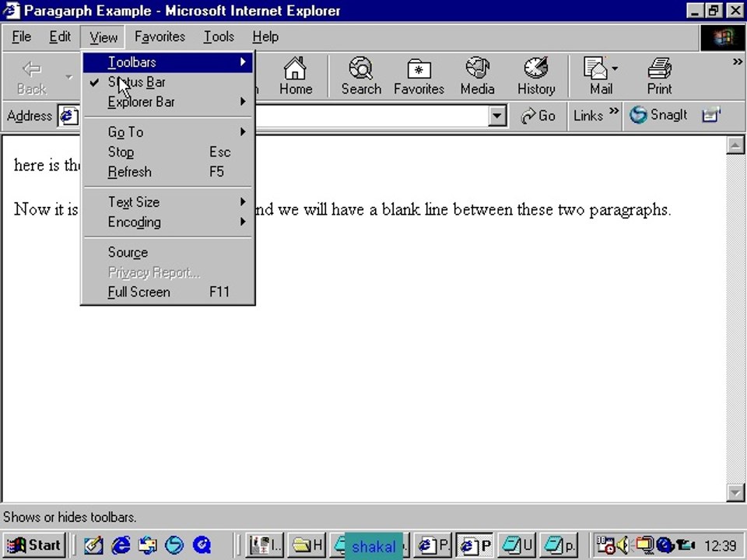The width and height of the screenshot is (747, 560).
Task: Launch Internet Explorer from quick launch
Action: tap(121, 544)
